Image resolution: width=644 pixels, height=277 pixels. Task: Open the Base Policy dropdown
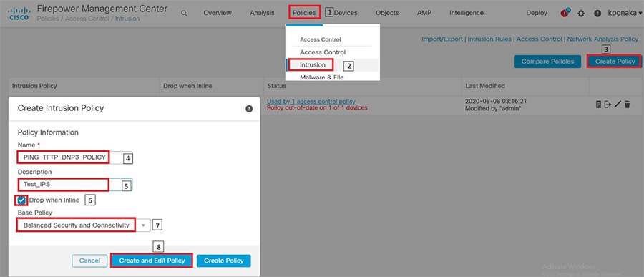pyautogui.click(x=84, y=225)
